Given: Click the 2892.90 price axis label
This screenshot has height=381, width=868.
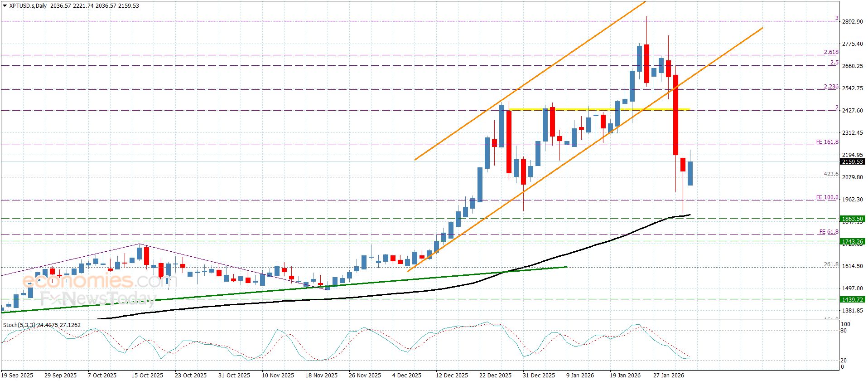Looking at the screenshot, I should (x=852, y=22).
